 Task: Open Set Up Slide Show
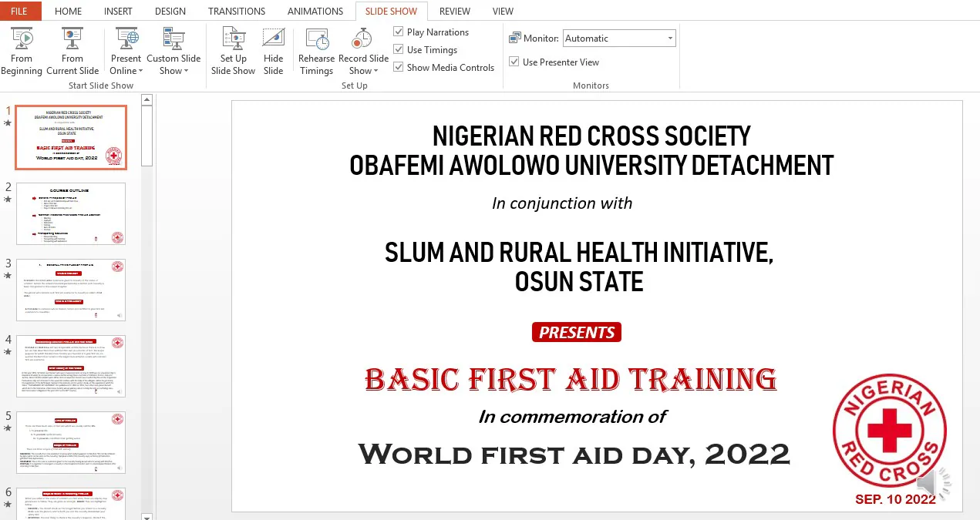point(233,51)
